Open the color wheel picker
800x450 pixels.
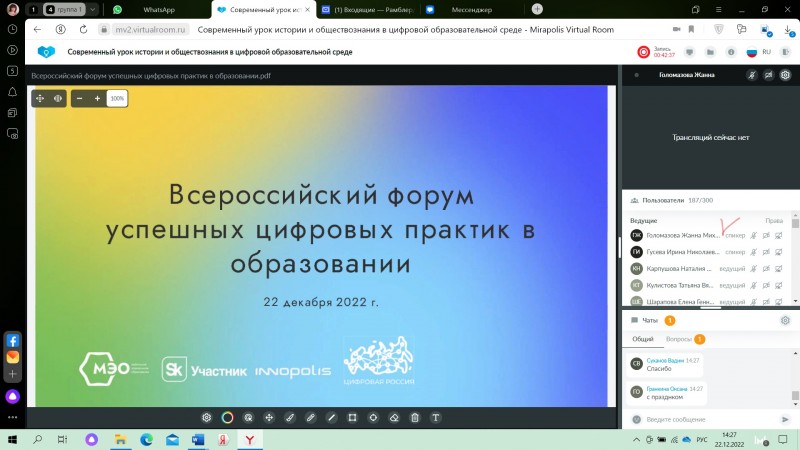[227, 417]
